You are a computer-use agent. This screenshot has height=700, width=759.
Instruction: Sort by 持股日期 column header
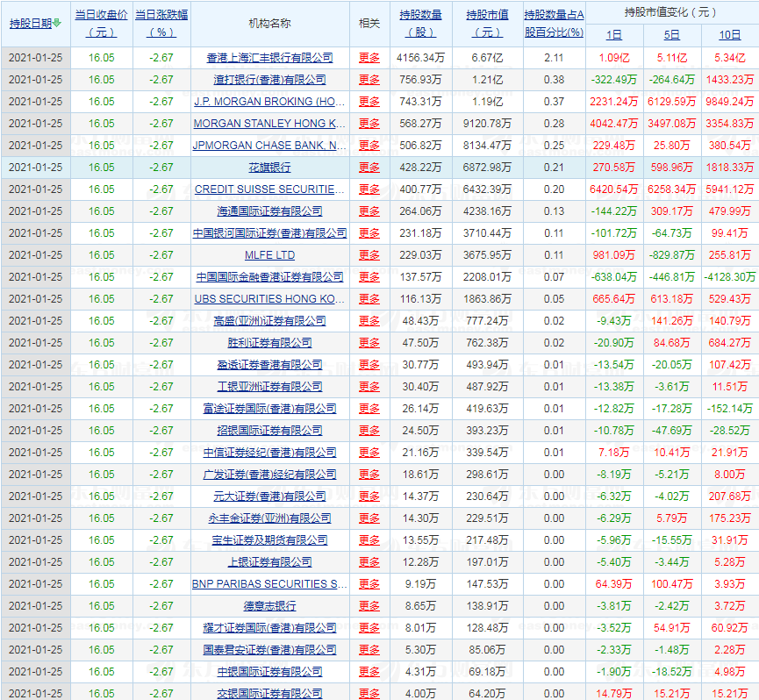click(31, 23)
